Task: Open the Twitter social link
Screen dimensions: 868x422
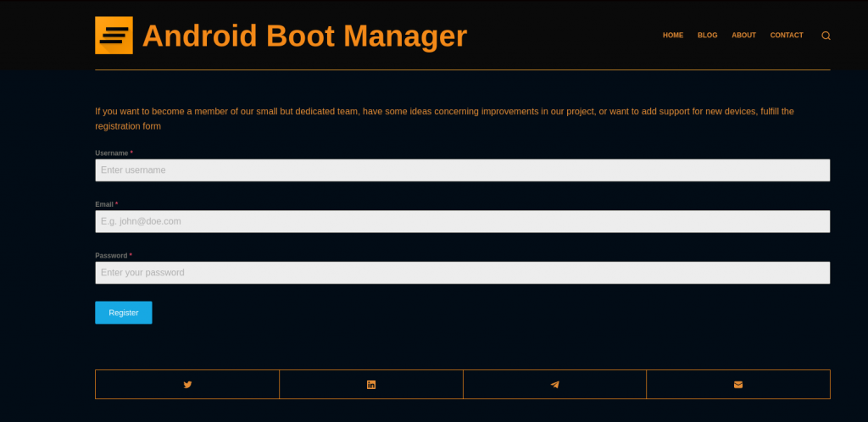Action: pos(187,385)
